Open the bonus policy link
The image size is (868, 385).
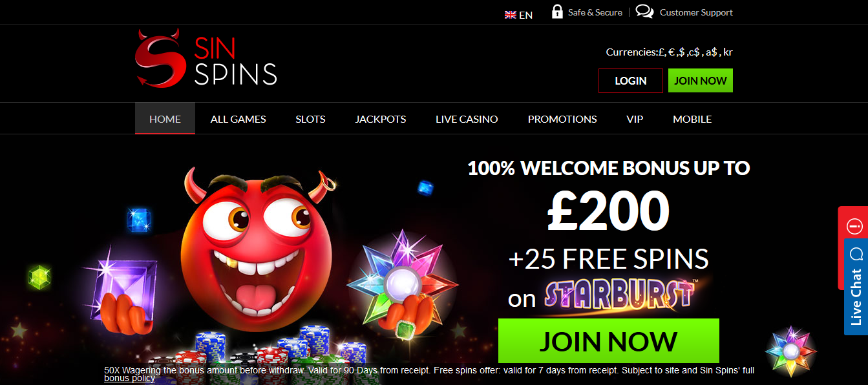129,378
